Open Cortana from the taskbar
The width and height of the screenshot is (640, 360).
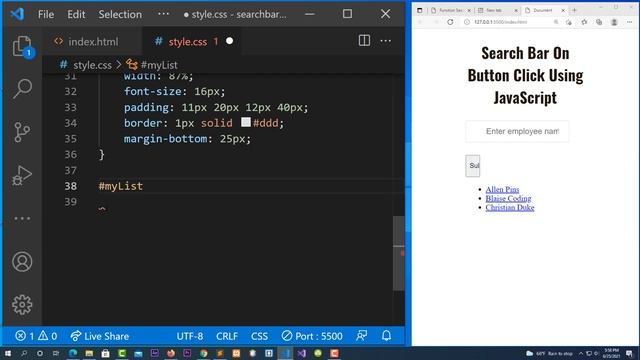pyautogui.click(x=40, y=353)
